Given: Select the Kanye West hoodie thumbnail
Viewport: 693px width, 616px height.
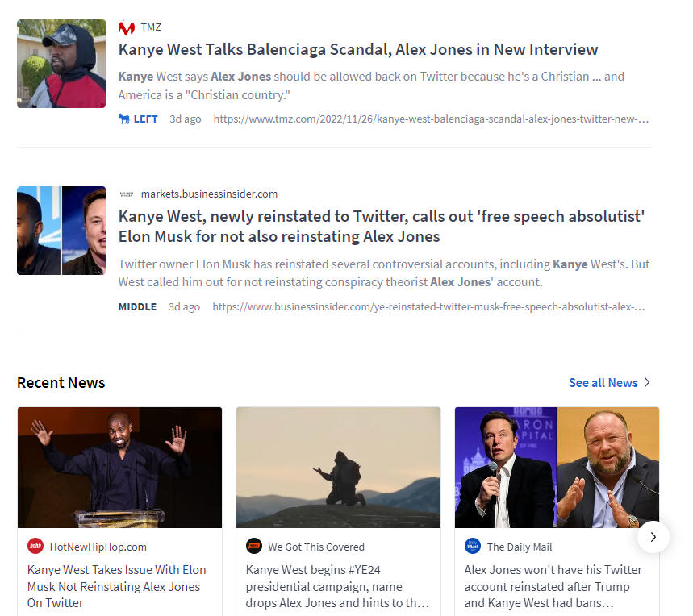Looking at the screenshot, I should [x=61, y=64].
